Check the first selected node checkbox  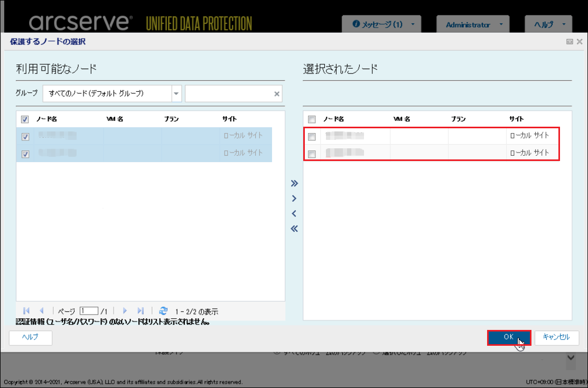[x=312, y=137]
